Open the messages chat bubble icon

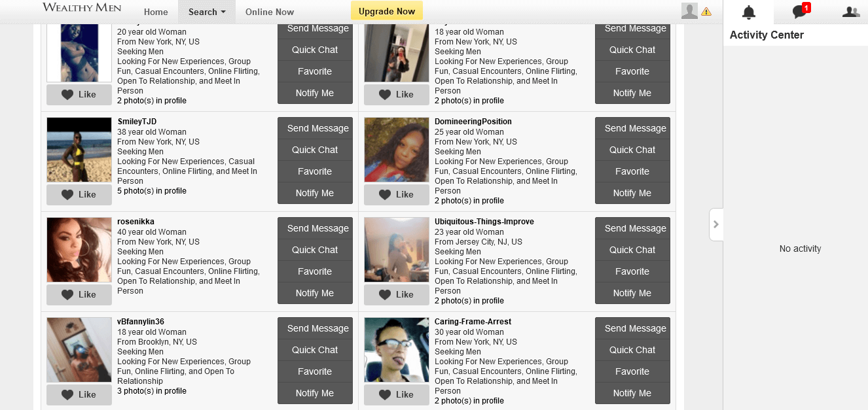(x=801, y=12)
